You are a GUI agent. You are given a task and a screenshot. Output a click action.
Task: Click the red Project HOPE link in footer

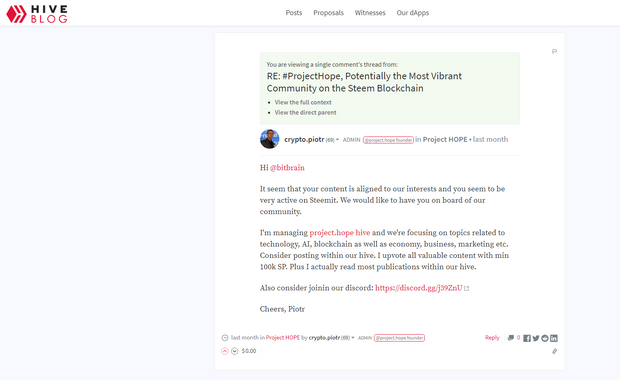[x=283, y=338]
